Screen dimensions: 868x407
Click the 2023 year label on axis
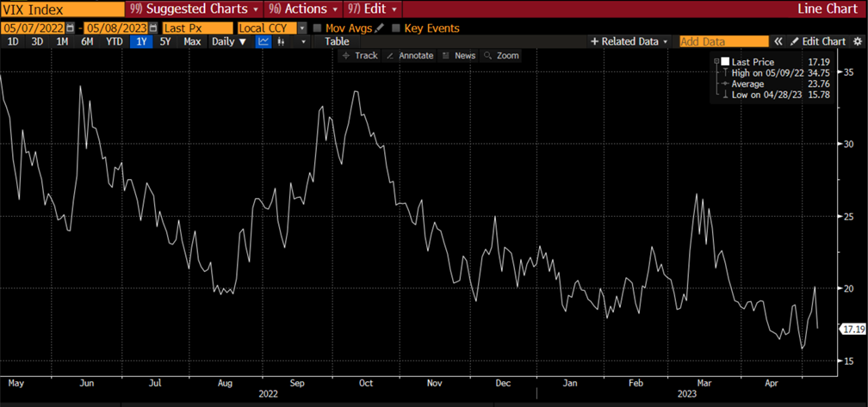pos(685,394)
